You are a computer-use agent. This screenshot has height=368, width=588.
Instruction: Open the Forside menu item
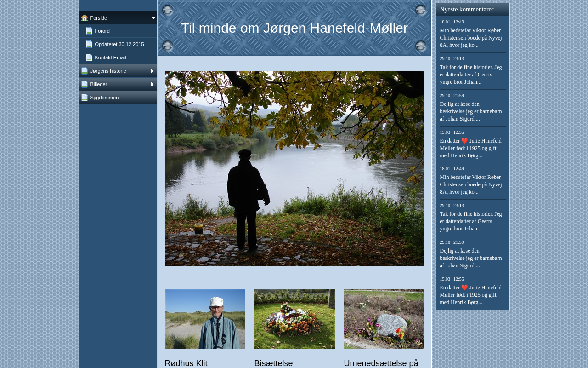(118, 18)
